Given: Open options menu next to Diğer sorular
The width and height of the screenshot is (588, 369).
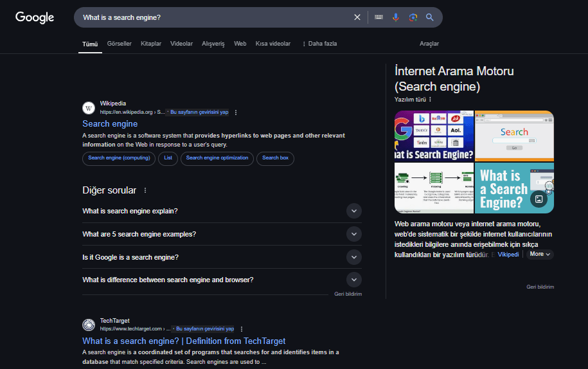Looking at the screenshot, I should (x=145, y=190).
